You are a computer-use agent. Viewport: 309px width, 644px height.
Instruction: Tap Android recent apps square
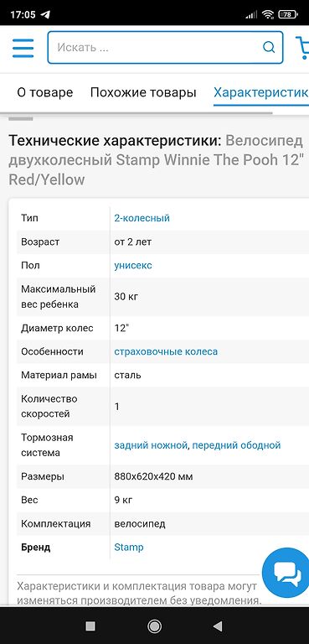pyautogui.click(x=90, y=626)
